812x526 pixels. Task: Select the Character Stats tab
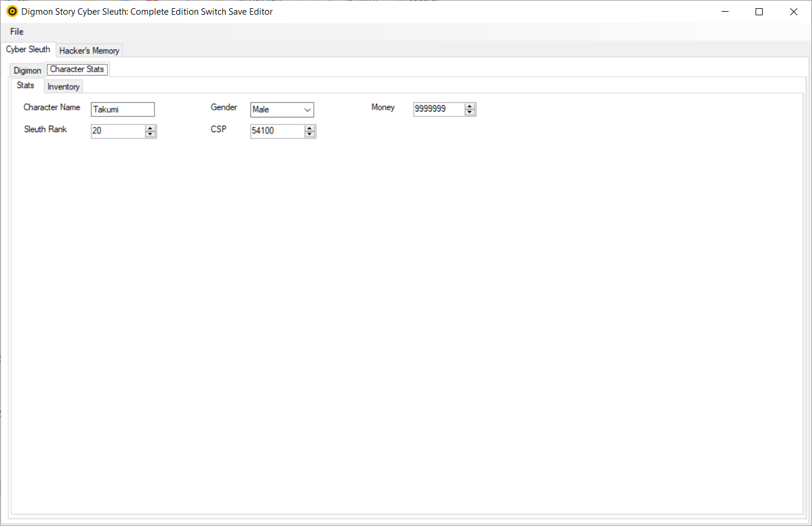[77, 69]
